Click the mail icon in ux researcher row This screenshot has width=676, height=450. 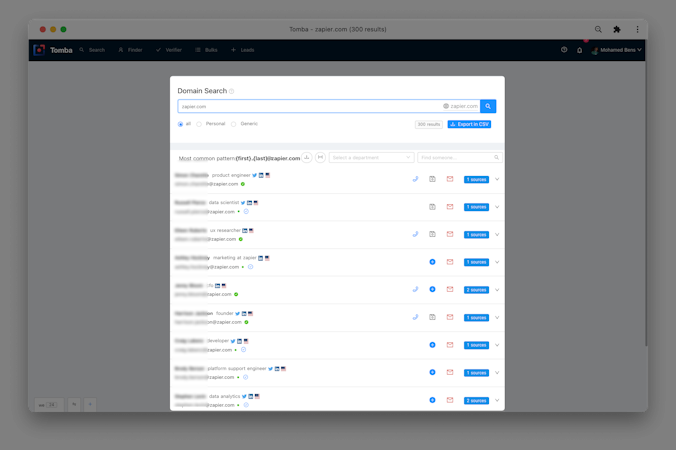pyautogui.click(x=450, y=234)
